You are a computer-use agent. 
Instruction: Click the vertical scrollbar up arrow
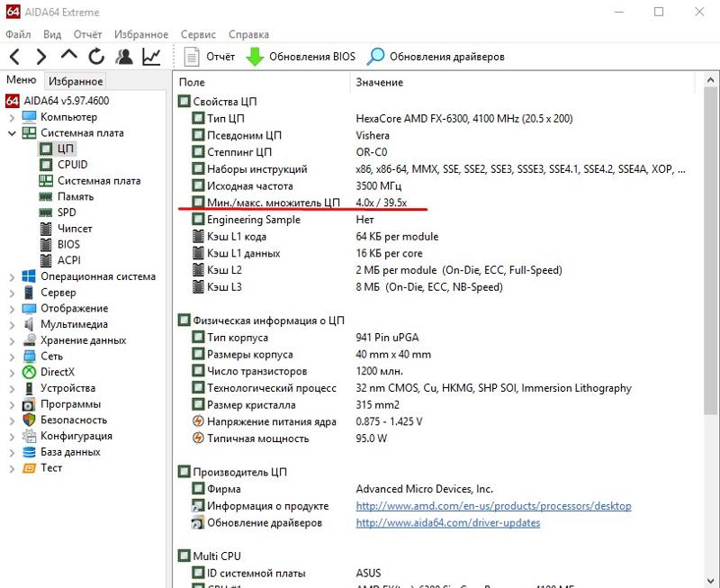pyautogui.click(x=711, y=81)
